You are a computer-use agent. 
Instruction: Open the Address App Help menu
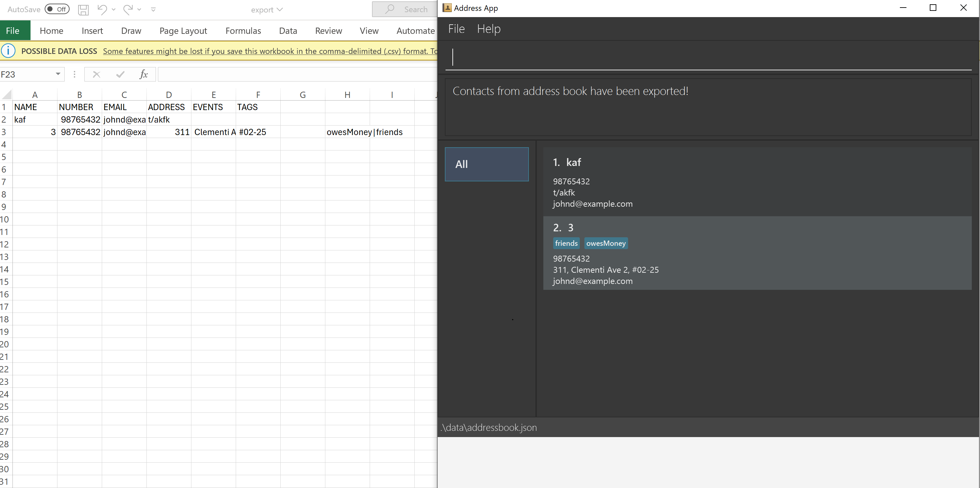[x=489, y=29]
